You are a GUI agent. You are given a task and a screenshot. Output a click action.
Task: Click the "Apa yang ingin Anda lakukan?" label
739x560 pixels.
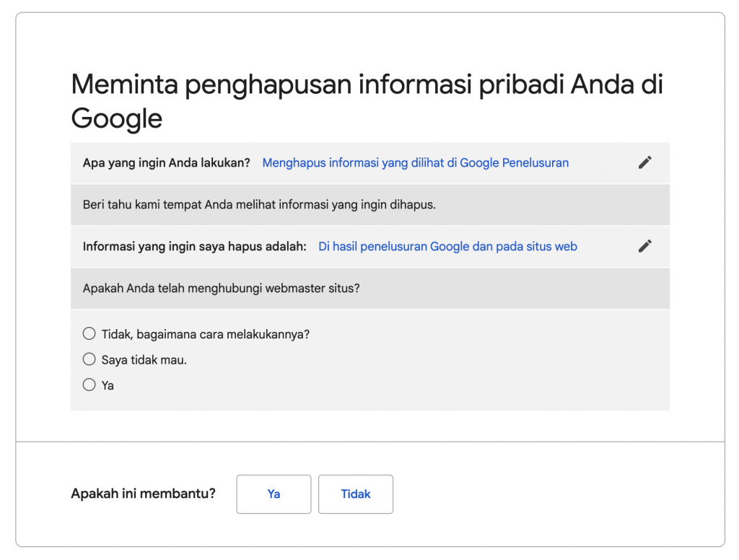pyautogui.click(x=167, y=163)
